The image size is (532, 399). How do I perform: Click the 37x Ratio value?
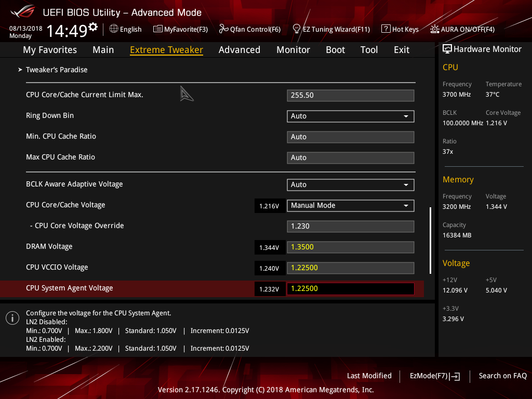coord(448,151)
